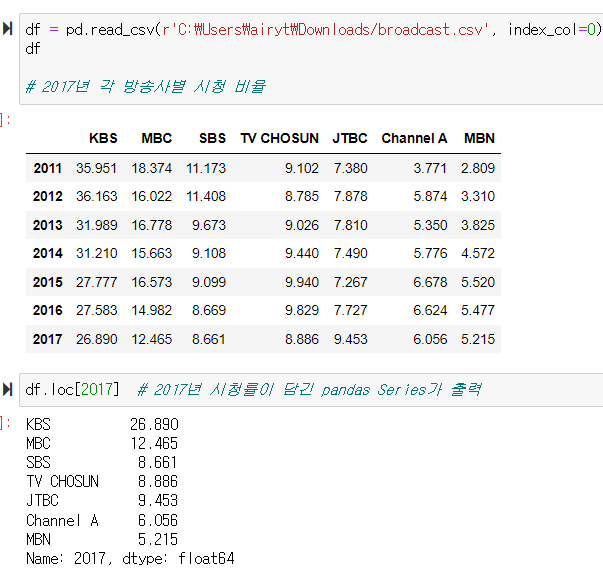Click the 2017 row index in table
Image resolution: width=603 pixels, height=572 pixels.
[x=48, y=339]
